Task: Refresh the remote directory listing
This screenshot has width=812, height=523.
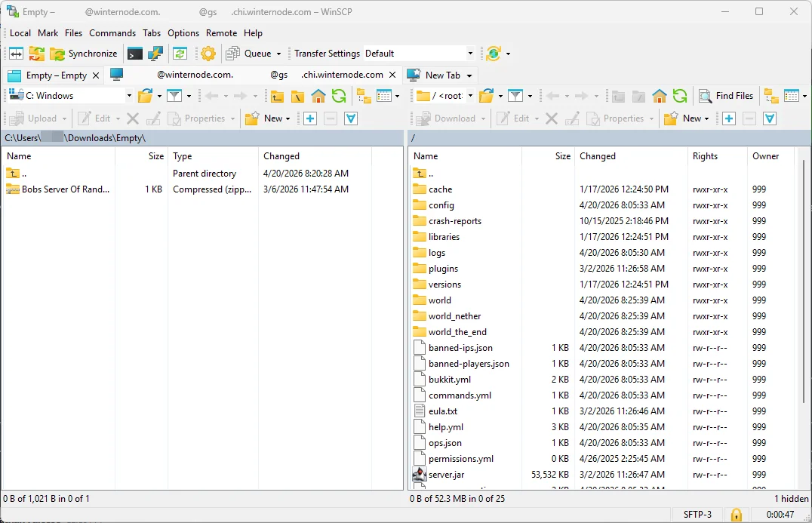Action: tap(678, 96)
